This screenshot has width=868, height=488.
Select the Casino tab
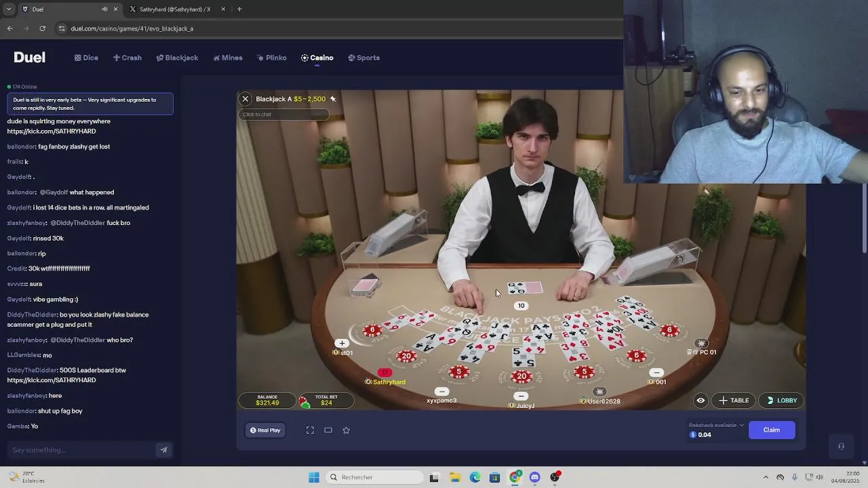click(317, 58)
